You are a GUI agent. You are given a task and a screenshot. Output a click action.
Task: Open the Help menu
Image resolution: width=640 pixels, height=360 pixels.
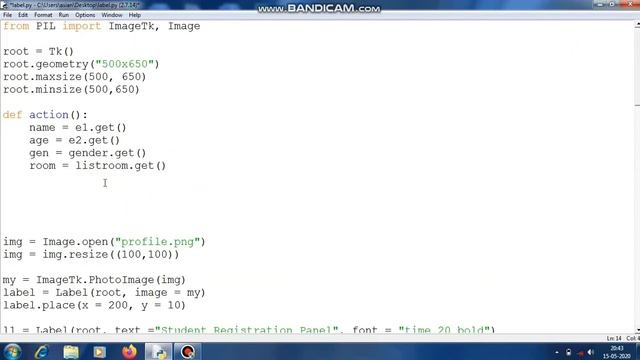point(134,15)
